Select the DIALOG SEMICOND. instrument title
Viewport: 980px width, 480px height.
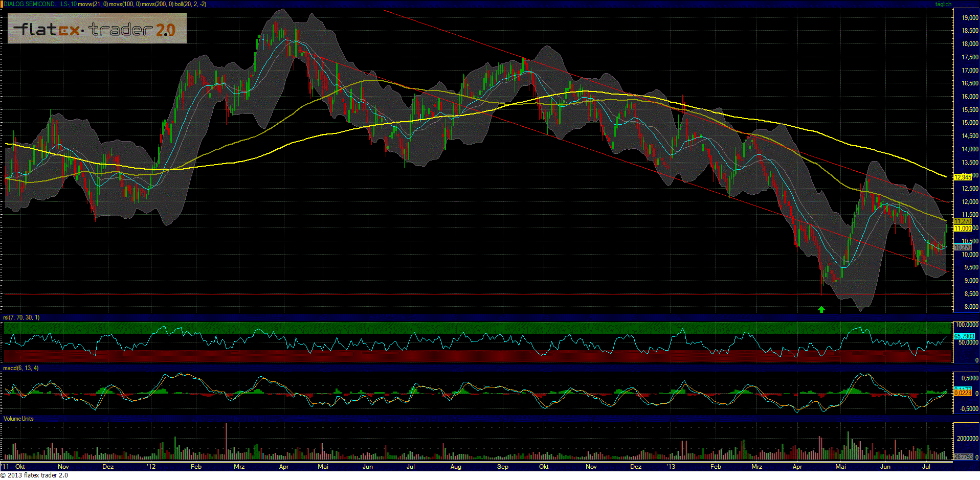coord(30,4)
